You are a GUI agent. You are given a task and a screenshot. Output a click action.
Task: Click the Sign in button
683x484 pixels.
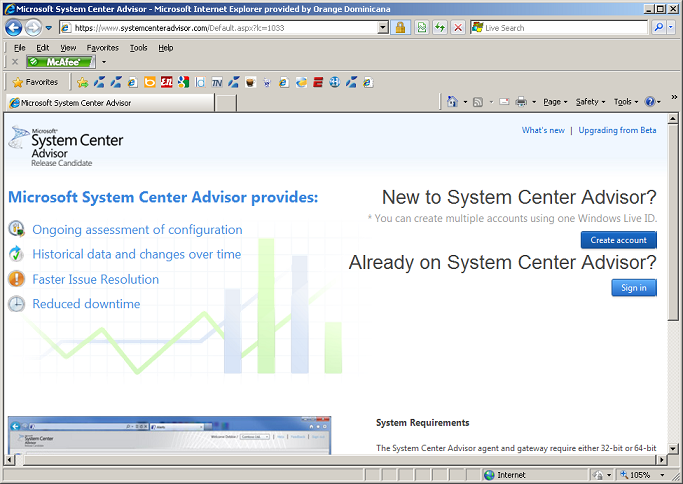[634, 288]
